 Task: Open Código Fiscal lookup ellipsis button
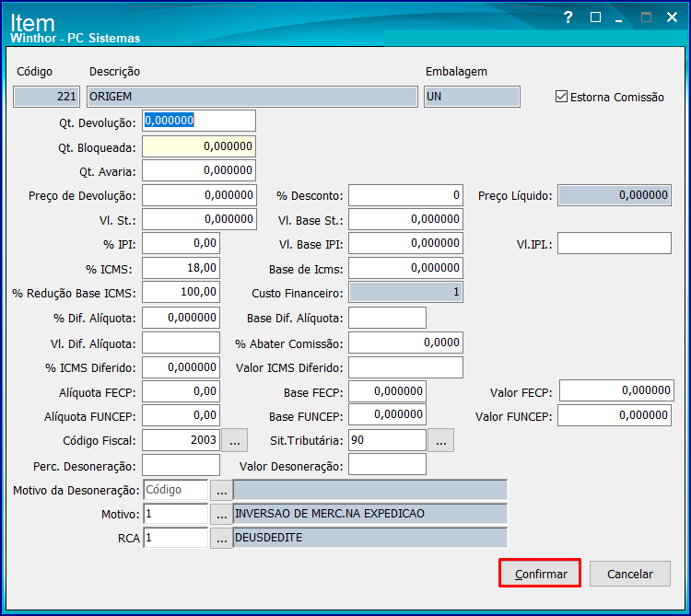(x=234, y=440)
